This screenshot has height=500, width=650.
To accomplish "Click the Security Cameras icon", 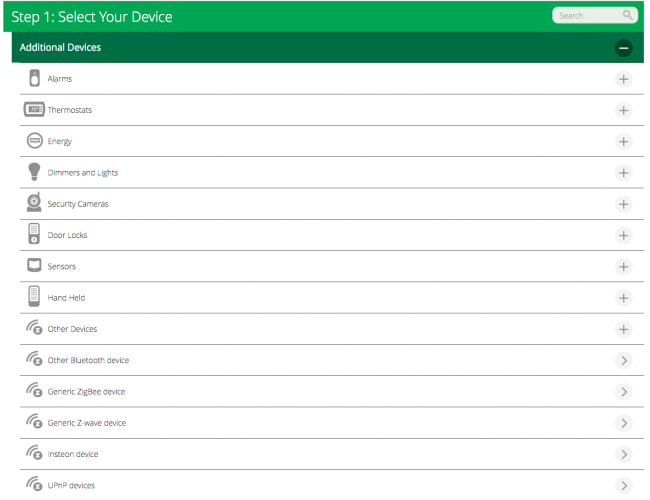I will 34,202.
